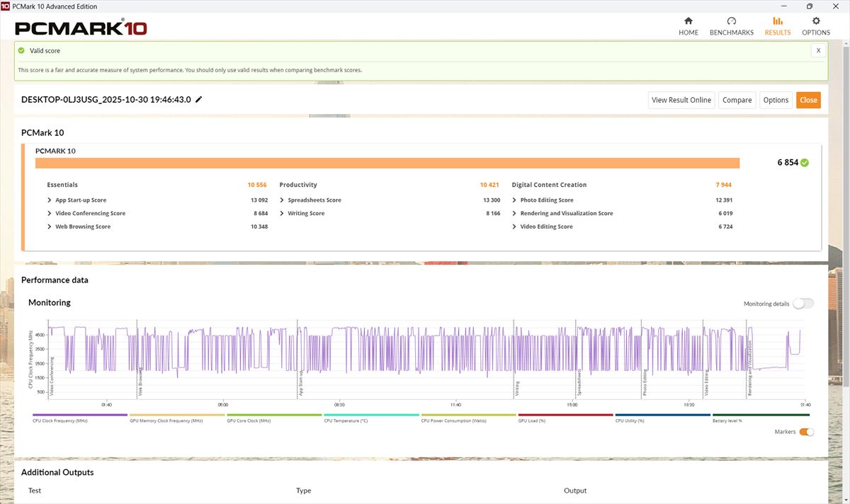Go to the Results chart icon
Image resolution: width=850 pixels, height=504 pixels.
777,21
